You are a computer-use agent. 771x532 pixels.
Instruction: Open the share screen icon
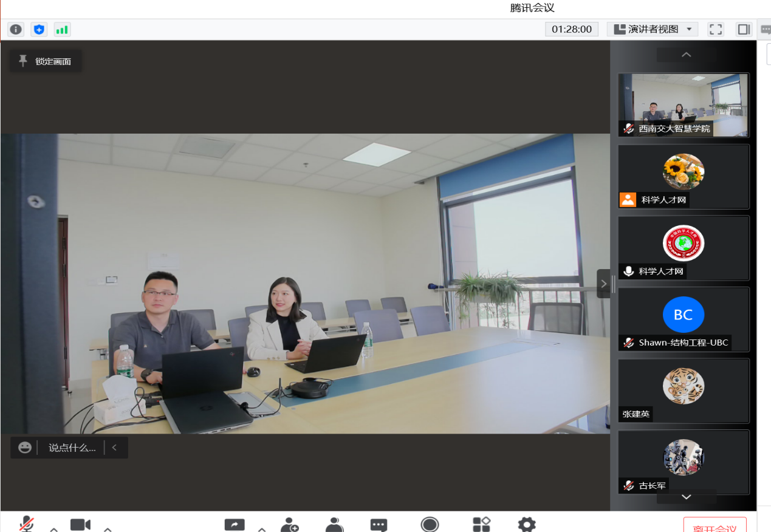click(234, 525)
